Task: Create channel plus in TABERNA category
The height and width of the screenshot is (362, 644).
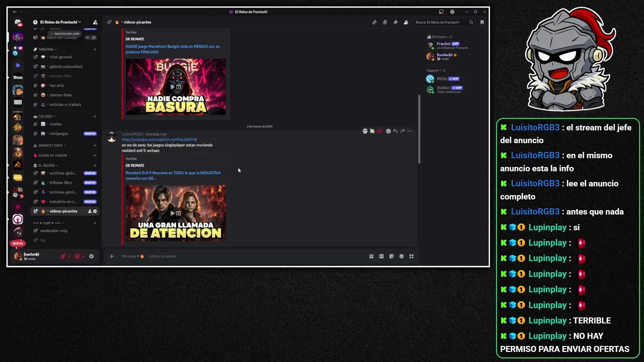Action: tap(95, 49)
